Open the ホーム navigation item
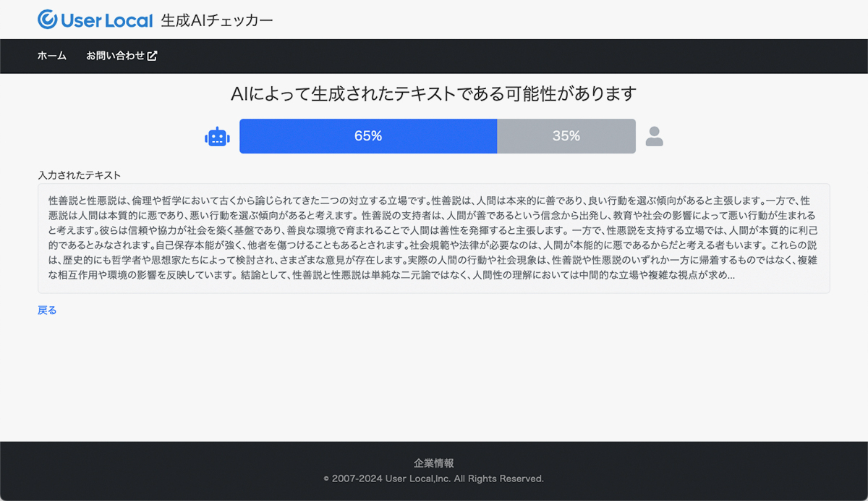The width and height of the screenshot is (868, 501). [x=52, y=56]
